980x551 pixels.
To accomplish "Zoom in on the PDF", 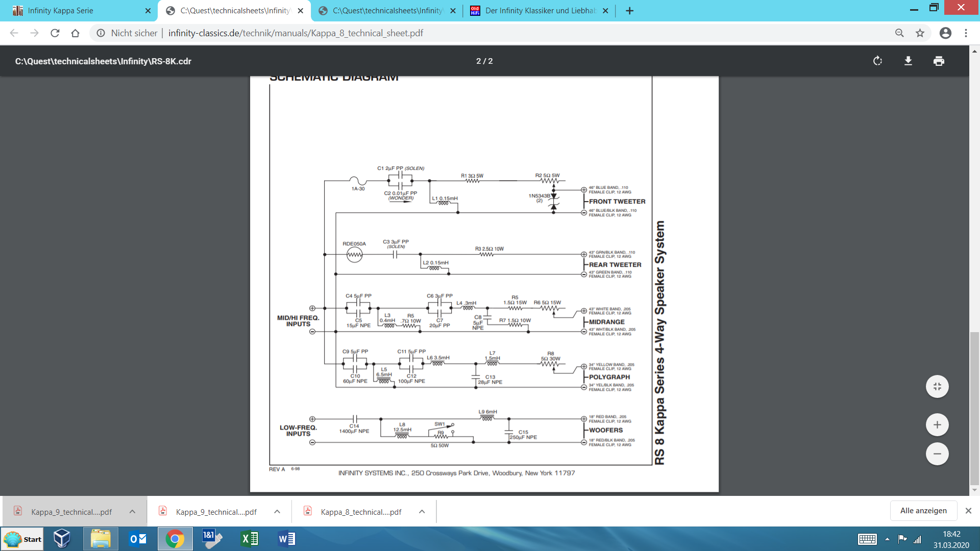I will (937, 425).
